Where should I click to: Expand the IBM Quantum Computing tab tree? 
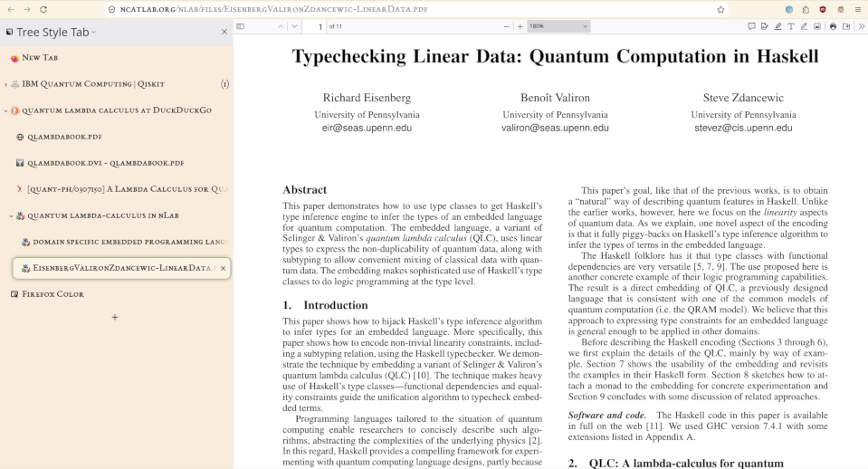pos(6,84)
